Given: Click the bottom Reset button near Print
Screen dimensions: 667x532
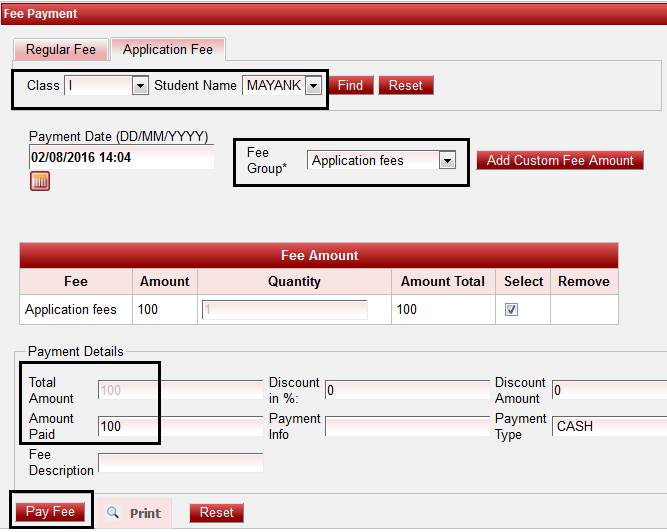Looking at the screenshot, I should (217, 513).
